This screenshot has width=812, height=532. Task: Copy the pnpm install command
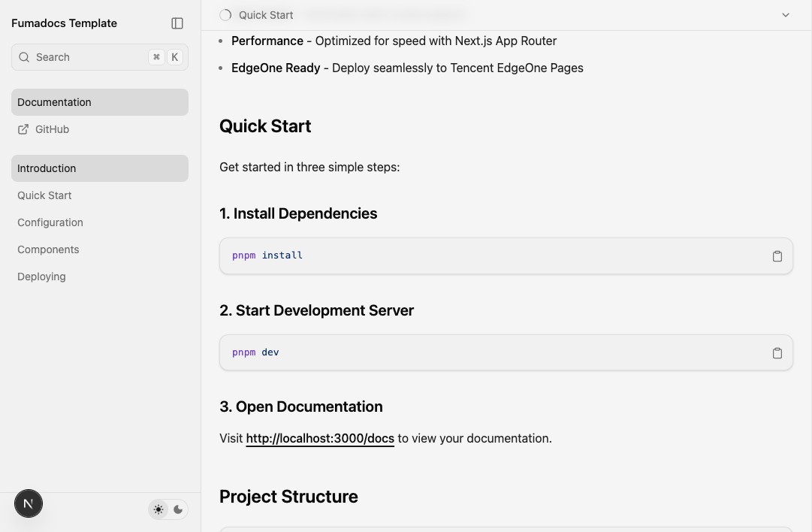click(x=777, y=256)
